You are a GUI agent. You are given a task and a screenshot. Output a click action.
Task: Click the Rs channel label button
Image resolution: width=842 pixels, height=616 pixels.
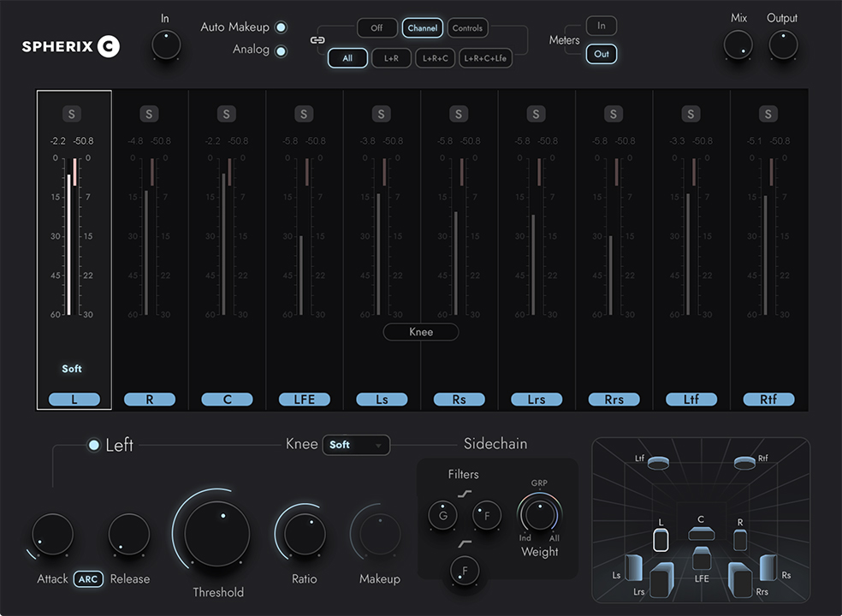(x=459, y=399)
